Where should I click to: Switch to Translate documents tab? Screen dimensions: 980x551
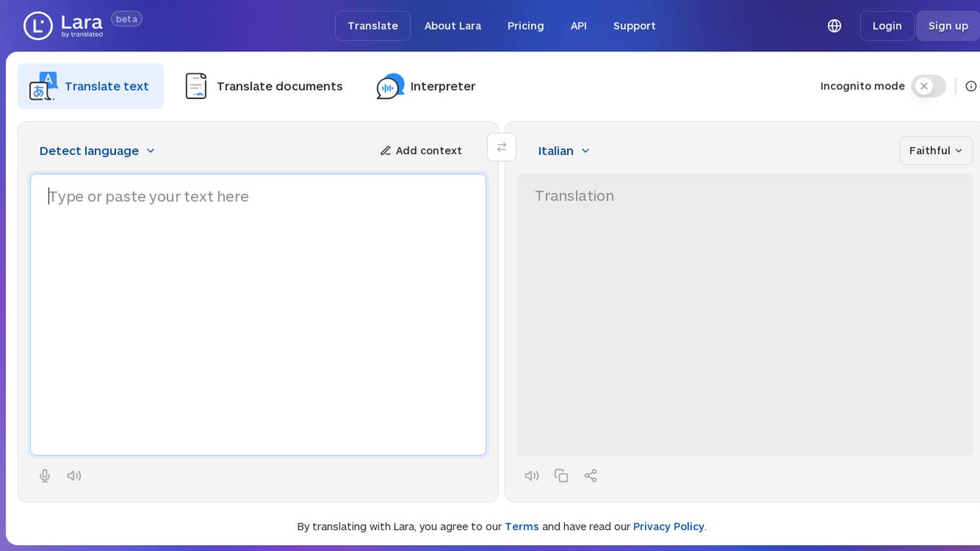(x=264, y=87)
